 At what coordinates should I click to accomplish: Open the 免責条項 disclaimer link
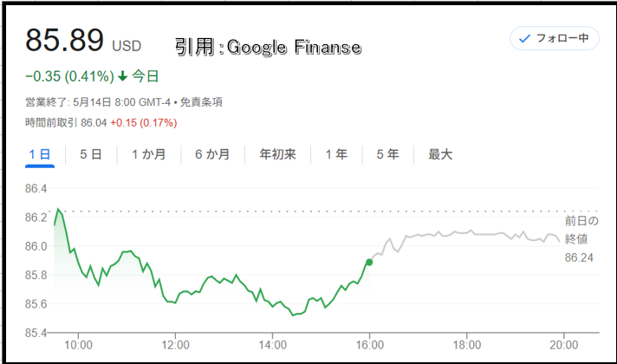(201, 102)
